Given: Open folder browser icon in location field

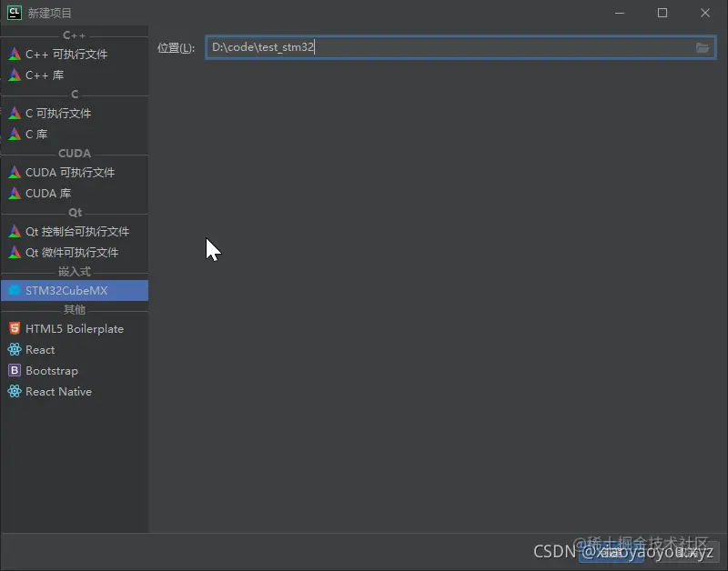Looking at the screenshot, I should pyautogui.click(x=702, y=47).
